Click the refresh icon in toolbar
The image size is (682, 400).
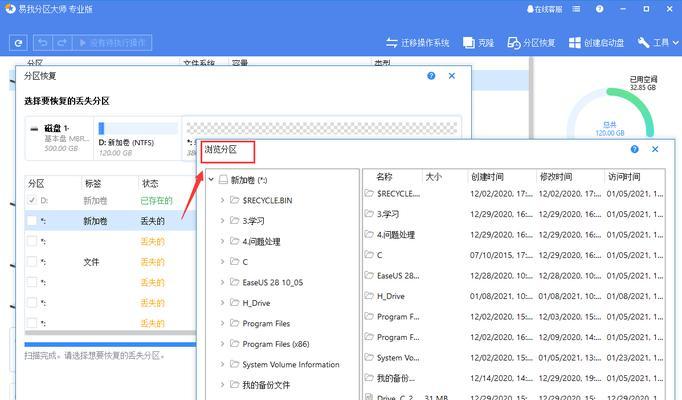pos(18,43)
